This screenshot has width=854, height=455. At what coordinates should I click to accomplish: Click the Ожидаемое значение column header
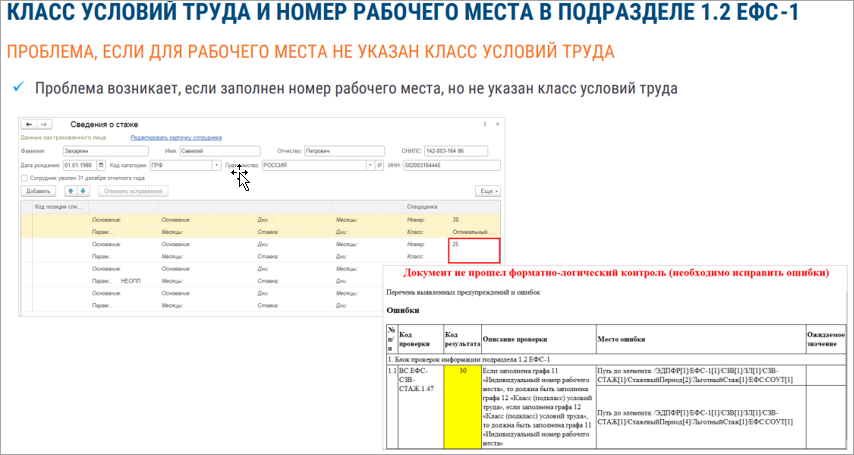[x=826, y=339]
